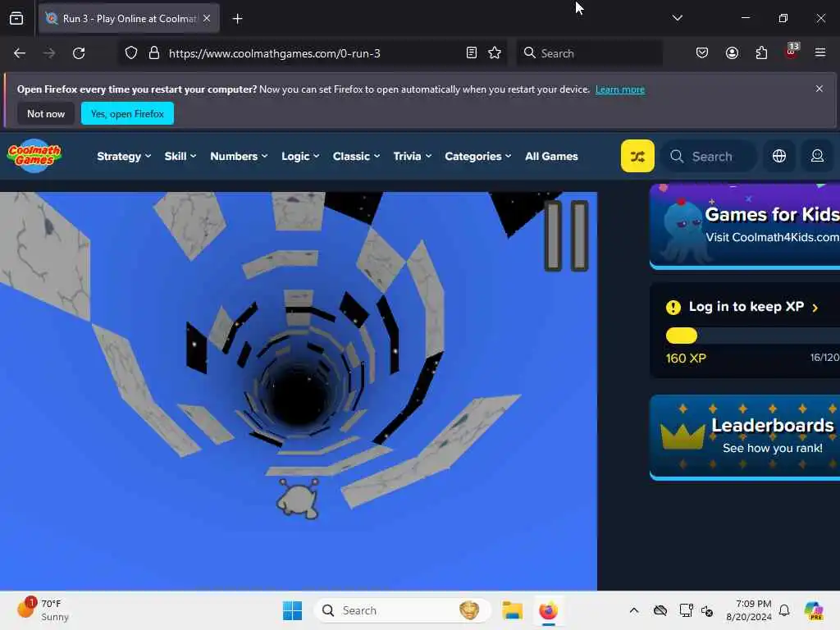Click the cloud sync tray icon
The image size is (840, 630).
coord(660,610)
